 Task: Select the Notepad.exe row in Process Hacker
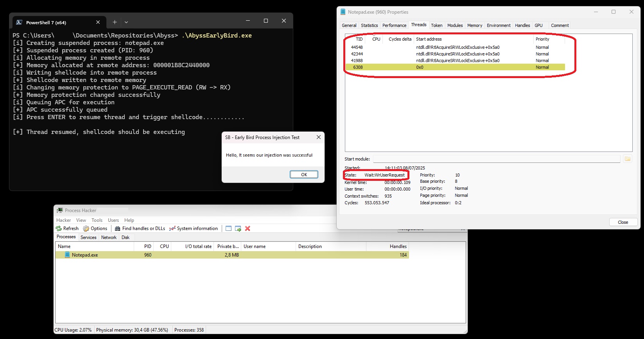click(x=232, y=255)
